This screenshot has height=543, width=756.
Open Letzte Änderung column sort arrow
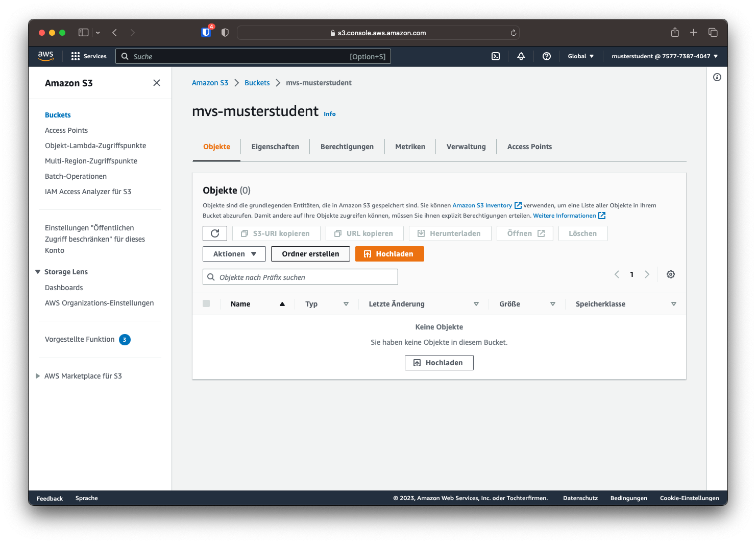click(x=476, y=304)
